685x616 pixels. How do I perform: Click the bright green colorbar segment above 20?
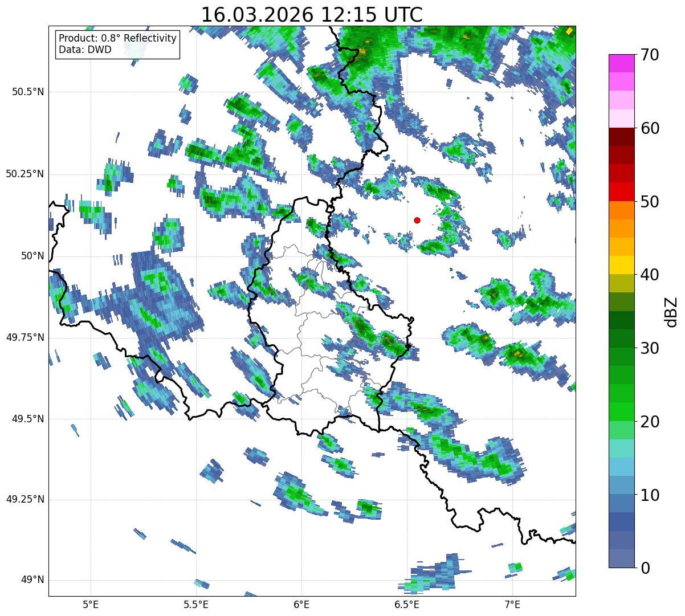click(x=621, y=412)
